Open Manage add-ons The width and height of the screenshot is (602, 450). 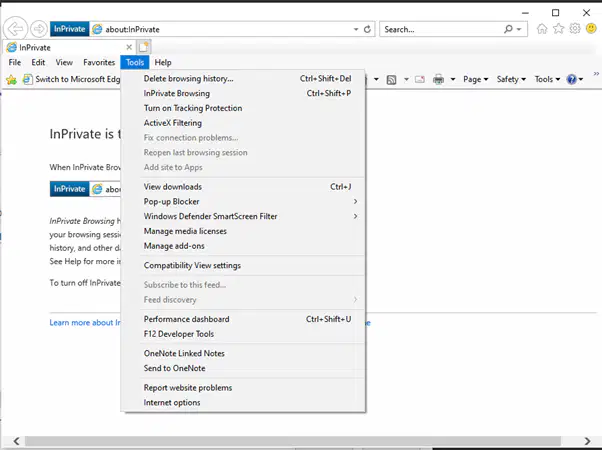pos(243,246)
